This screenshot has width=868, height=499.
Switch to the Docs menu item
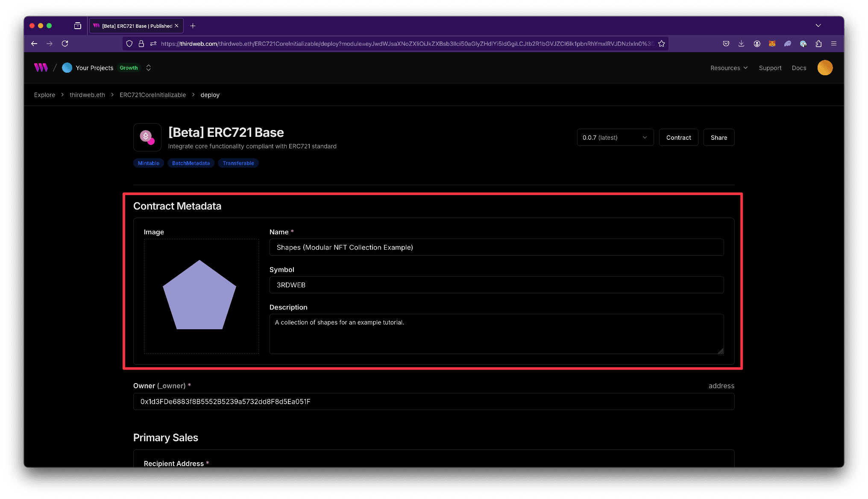coord(798,68)
